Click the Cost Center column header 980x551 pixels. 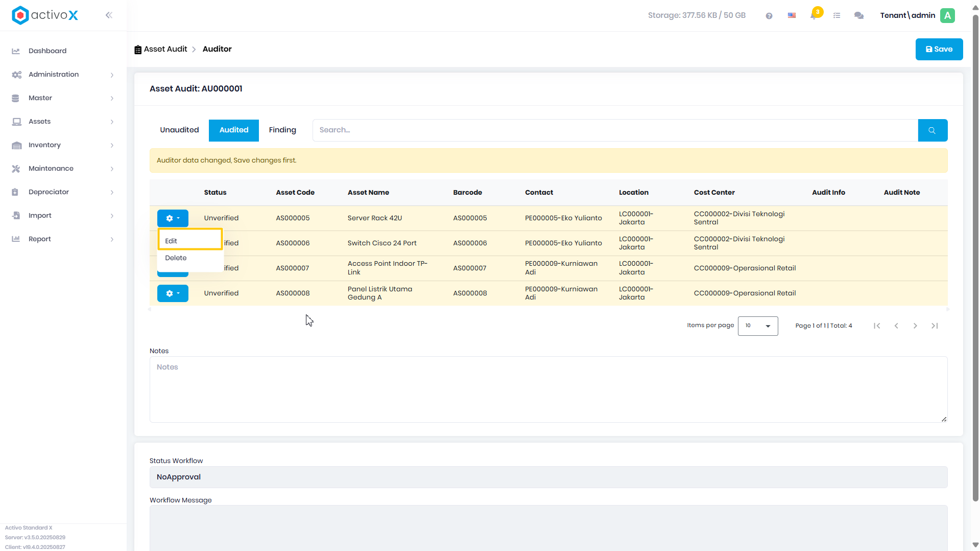tap(714, 193)
